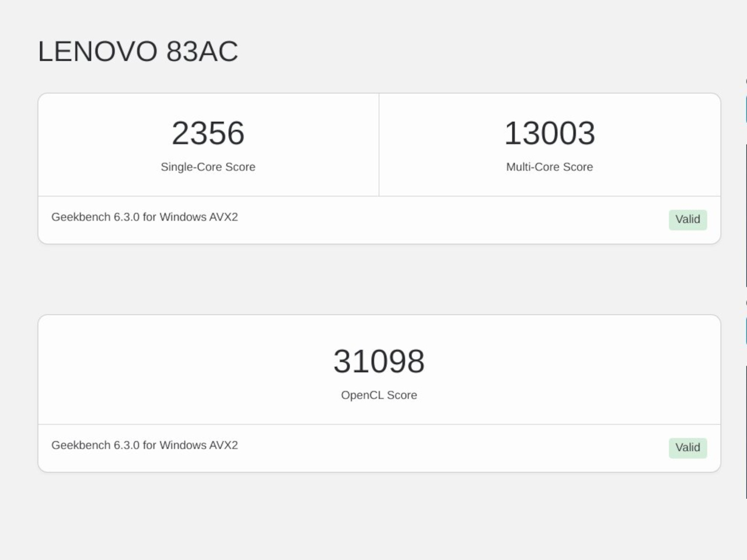Select the Single-Core Score label
Screen dimensions: 747x560
(x=208, y=167)
